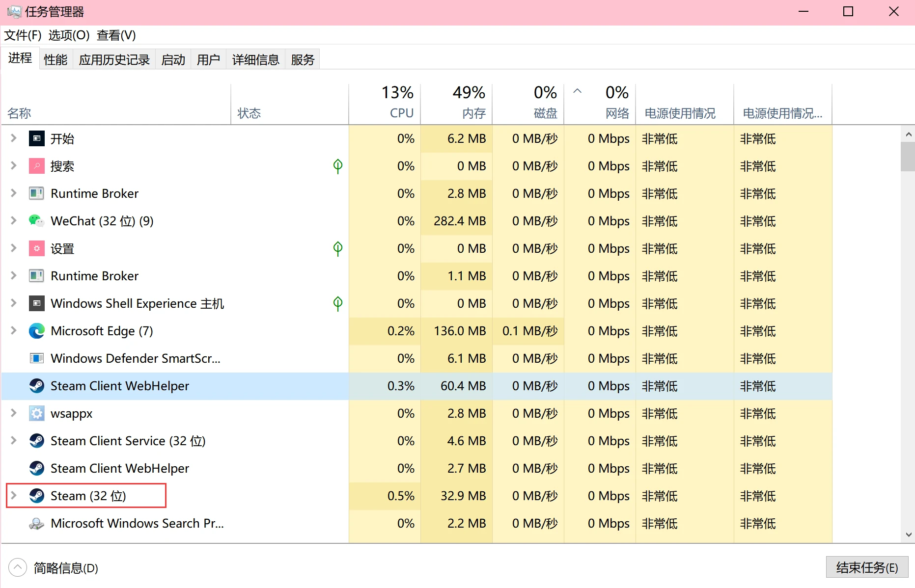Image resolution: width=915 pixels, height=588 pixels.
Task: Expand the Steam (32 位) group
Action: [x=14, y=496]
